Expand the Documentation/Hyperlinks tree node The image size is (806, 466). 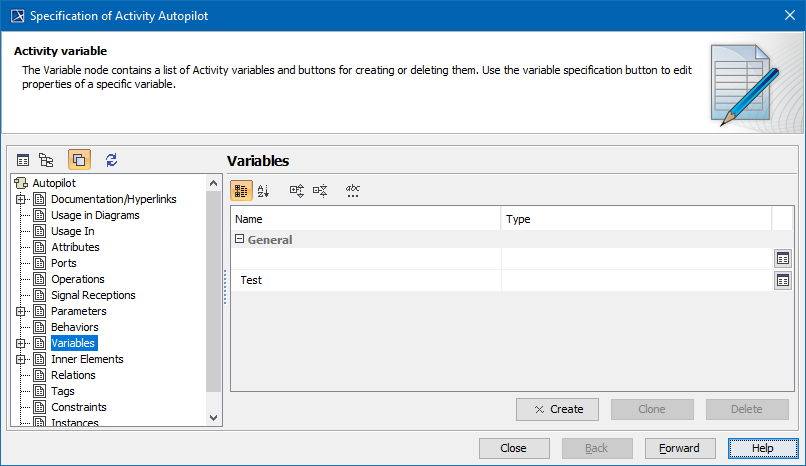(x=21, y=199)
